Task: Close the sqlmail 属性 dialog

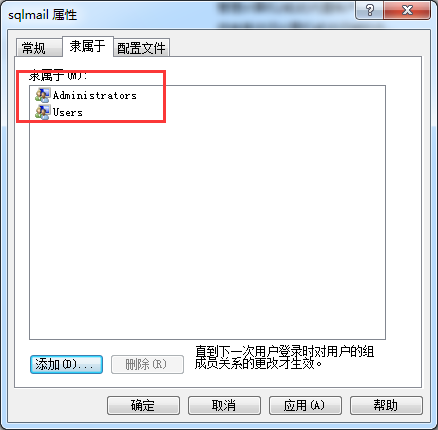Action: 407,10
